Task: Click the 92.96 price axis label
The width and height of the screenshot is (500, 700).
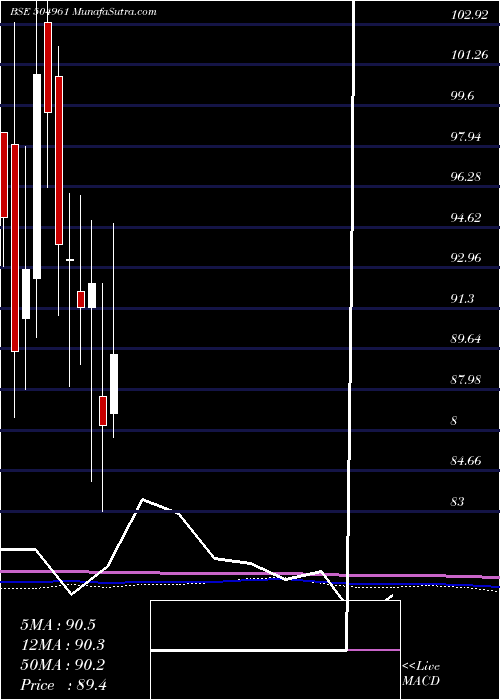Action: (x=467, y=258)
